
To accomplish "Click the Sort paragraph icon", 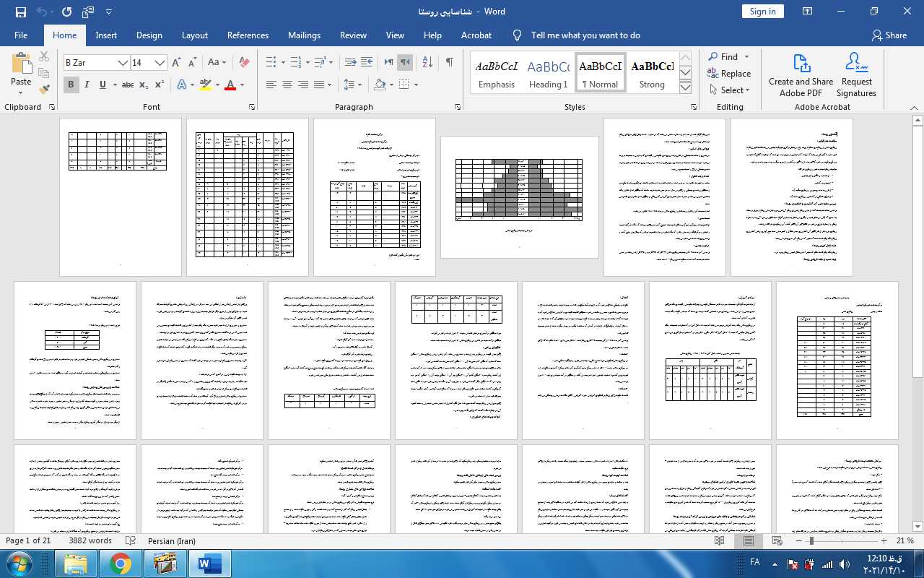I will tap(427, 62).
